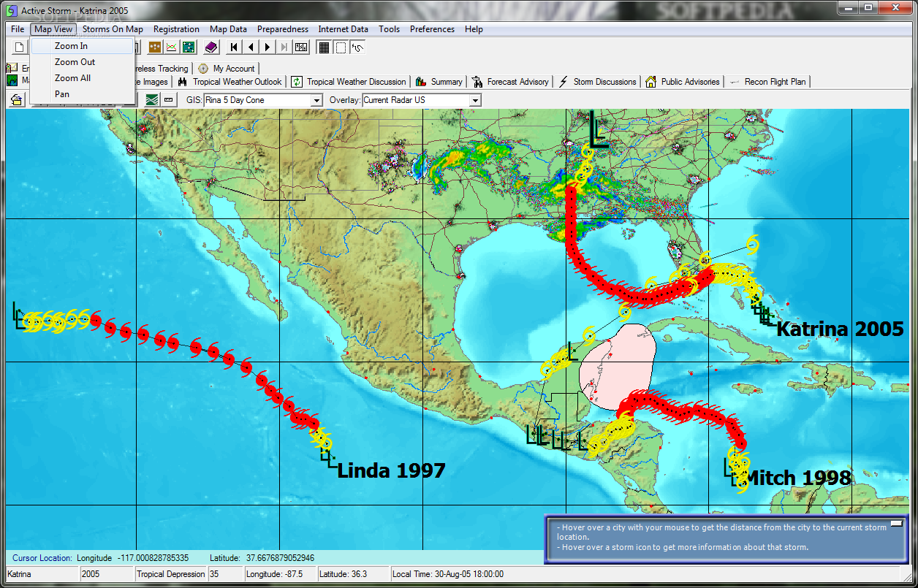The height and width of the screenshot is (588, 918).
Task: Open the Storms On Map menu
Action: pos(113,29)
